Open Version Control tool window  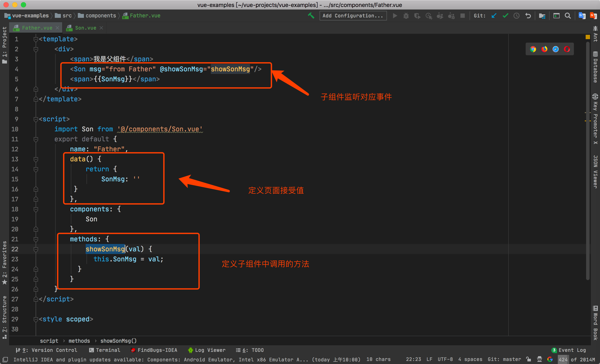point(46,350)
